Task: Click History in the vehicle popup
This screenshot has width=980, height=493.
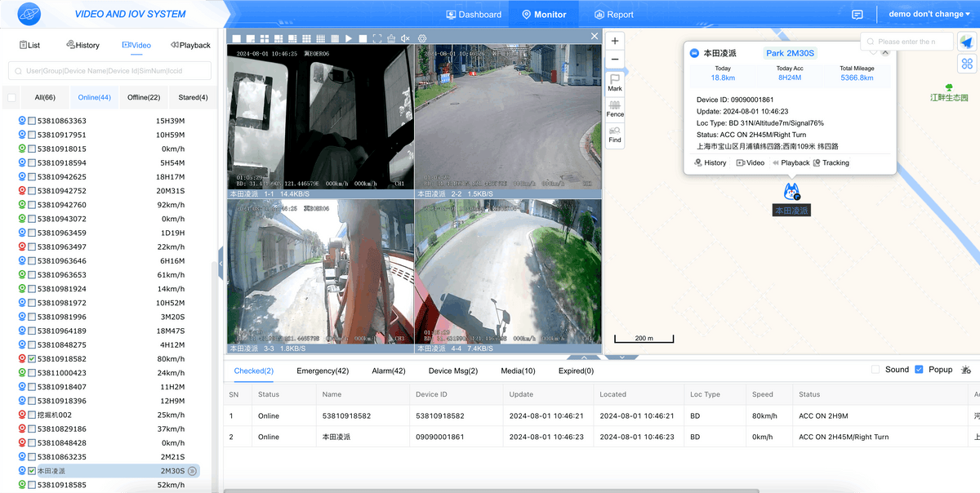Action: coord(710,162)
